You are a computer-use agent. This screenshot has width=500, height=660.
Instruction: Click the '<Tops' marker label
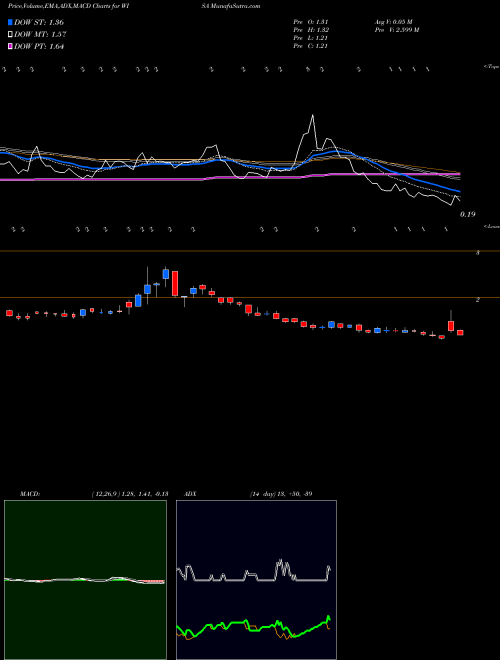(491, 67)
